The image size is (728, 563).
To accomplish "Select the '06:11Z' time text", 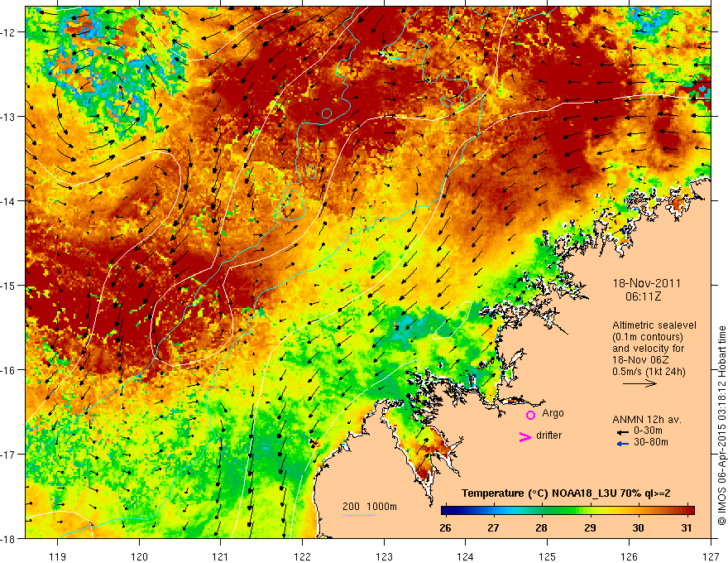I will tap(643, 296).
